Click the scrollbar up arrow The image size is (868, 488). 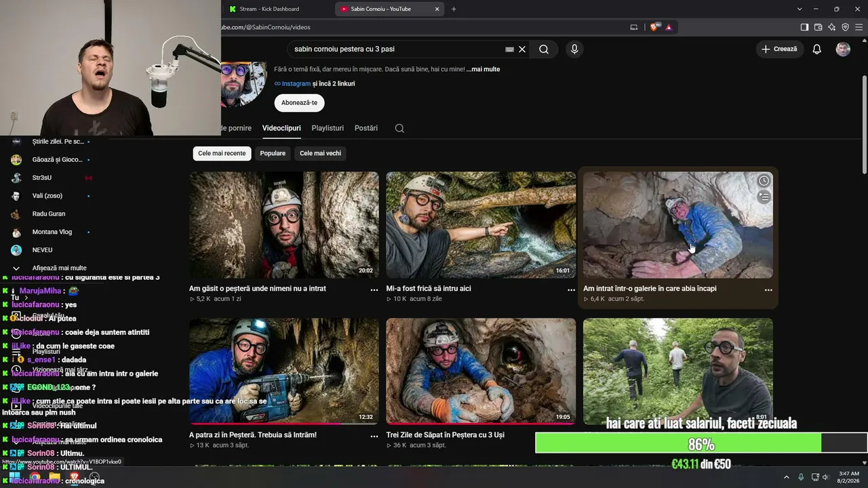pyautogui.click(x=863, y=40)
